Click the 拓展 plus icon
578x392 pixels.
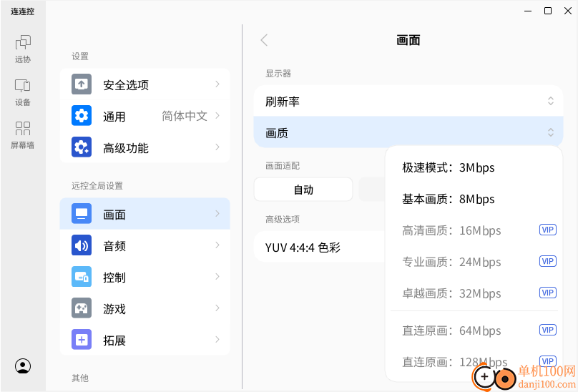[x=82, y=339]
